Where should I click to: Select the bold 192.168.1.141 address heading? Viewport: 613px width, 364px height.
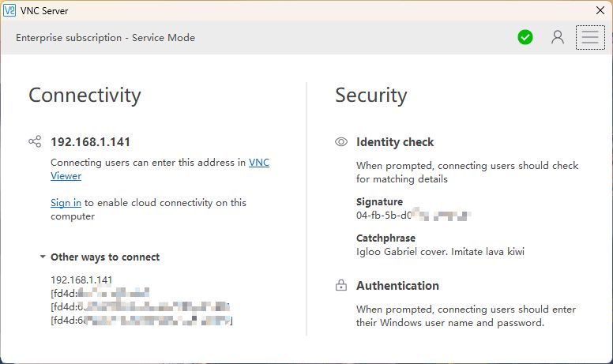click(90, 142)
